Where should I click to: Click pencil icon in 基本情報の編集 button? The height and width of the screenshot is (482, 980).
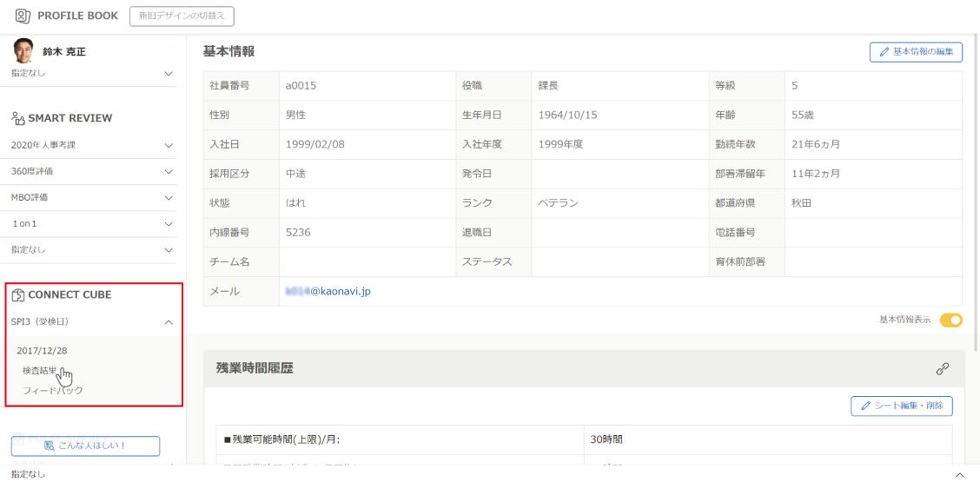(884, 52)
